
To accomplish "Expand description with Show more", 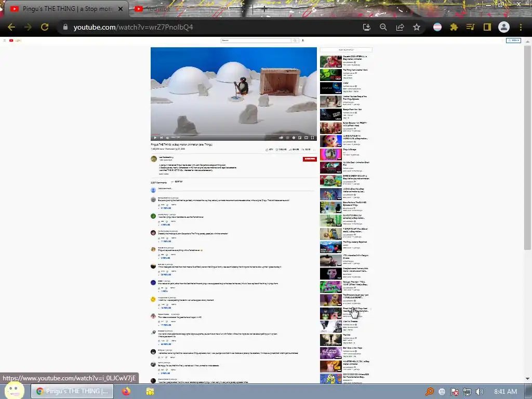I will click(x=164, y=174).
